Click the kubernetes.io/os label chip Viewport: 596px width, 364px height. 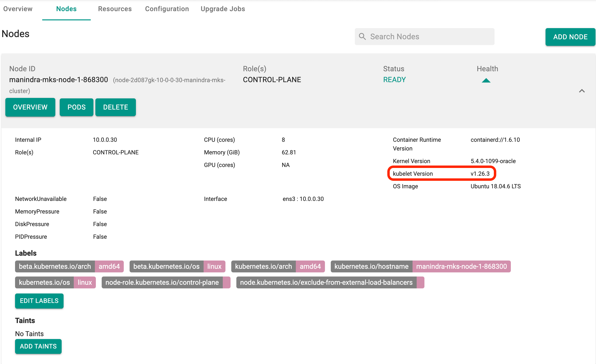55,282
